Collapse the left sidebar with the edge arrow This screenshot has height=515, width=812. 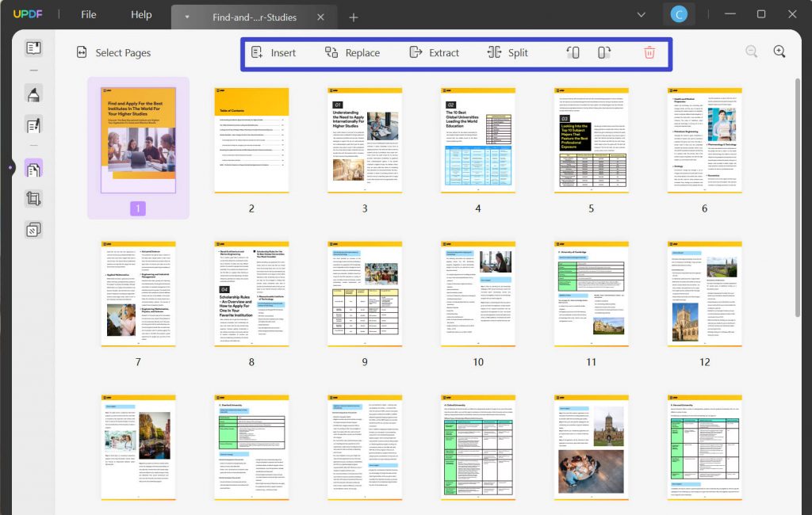(11, 168)
